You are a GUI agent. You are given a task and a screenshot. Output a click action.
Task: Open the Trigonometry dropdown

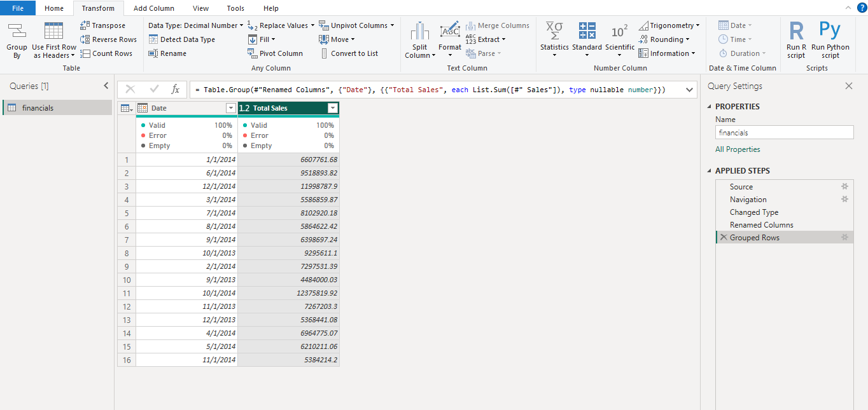click(669, 25)
